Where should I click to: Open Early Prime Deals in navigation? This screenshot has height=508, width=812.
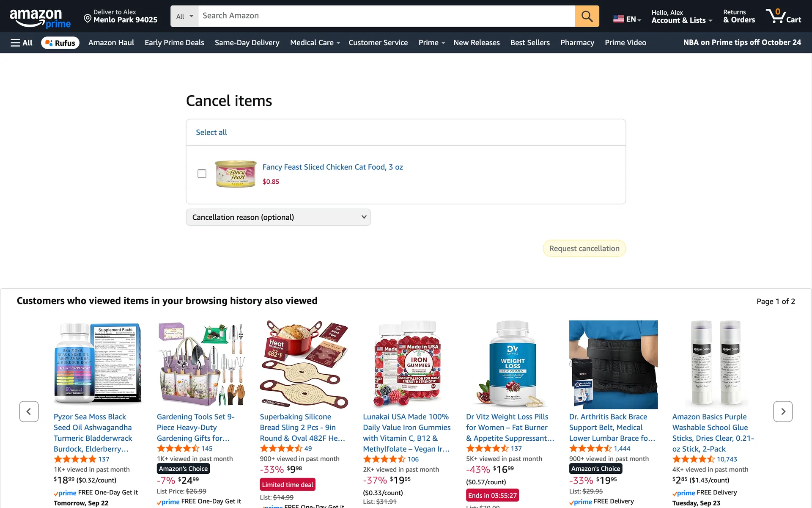coord(174,43)
